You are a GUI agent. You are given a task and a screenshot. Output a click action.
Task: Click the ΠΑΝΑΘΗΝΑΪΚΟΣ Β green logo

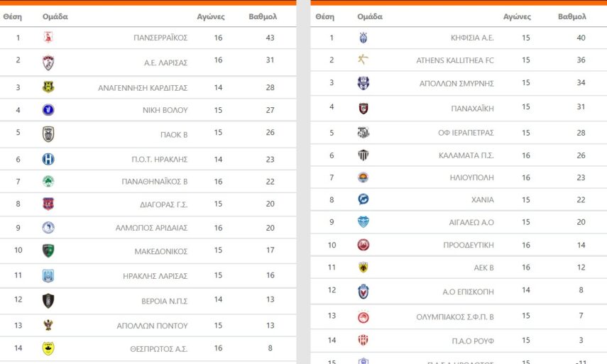tap(48, 182)
